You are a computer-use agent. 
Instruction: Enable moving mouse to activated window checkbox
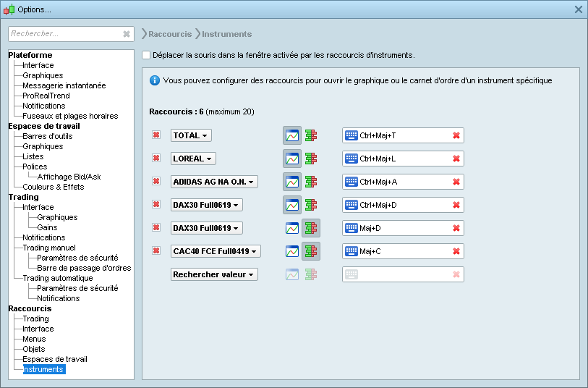pos(146,55)
